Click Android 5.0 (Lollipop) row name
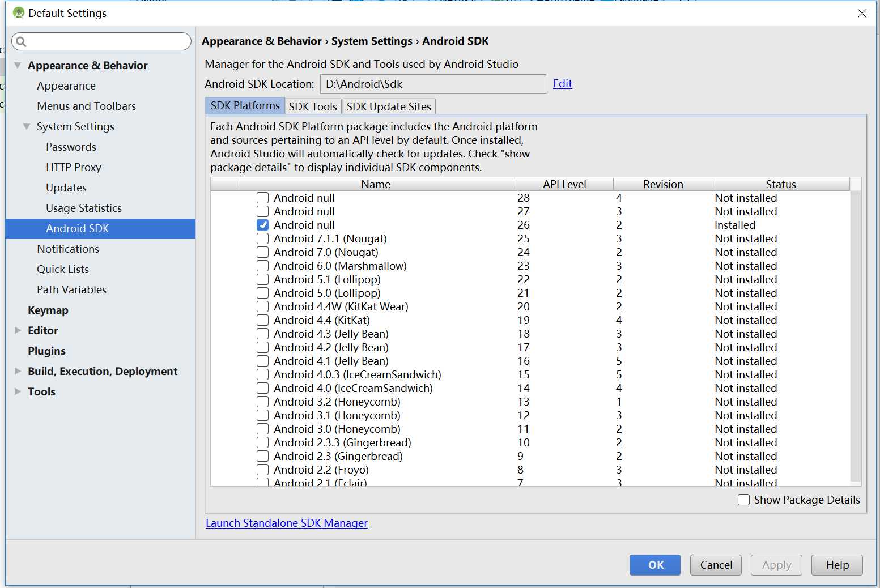This screenshot has height=588, width=880. (327, 293)
